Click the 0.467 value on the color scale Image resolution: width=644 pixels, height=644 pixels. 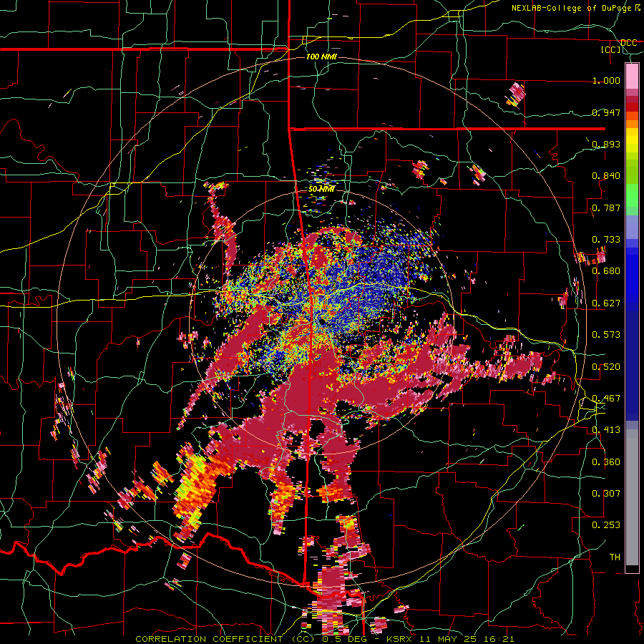point(606,399)
